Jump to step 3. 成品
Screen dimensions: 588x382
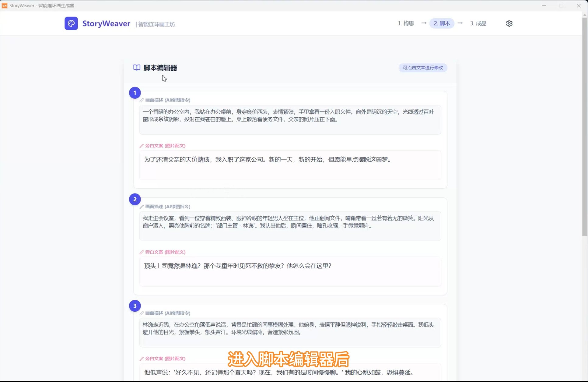(478, 23)
